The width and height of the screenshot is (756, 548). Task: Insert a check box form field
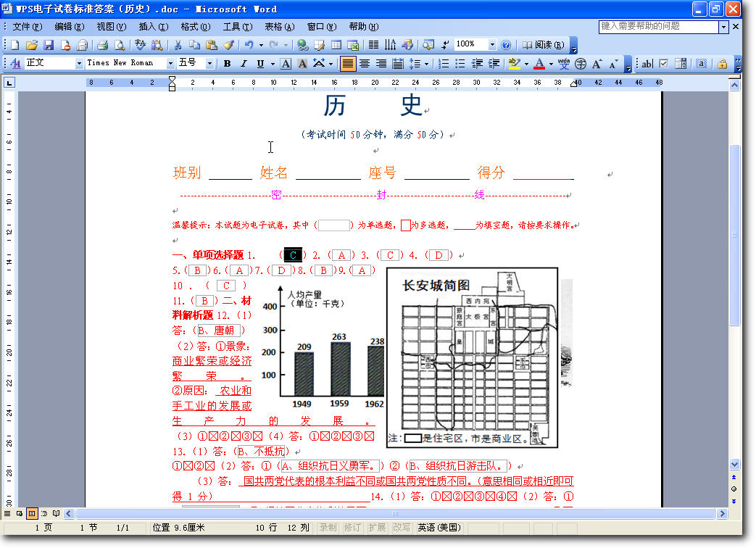(664, 64)
